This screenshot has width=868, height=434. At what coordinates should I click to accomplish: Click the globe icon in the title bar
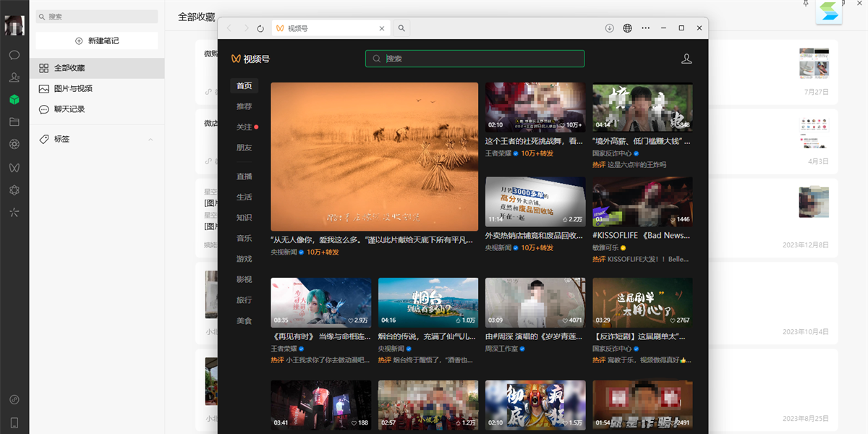pos(627,27)
